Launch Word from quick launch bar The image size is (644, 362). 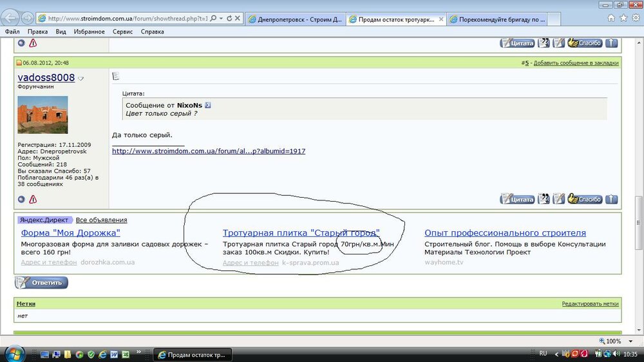(x=114, y=354)
